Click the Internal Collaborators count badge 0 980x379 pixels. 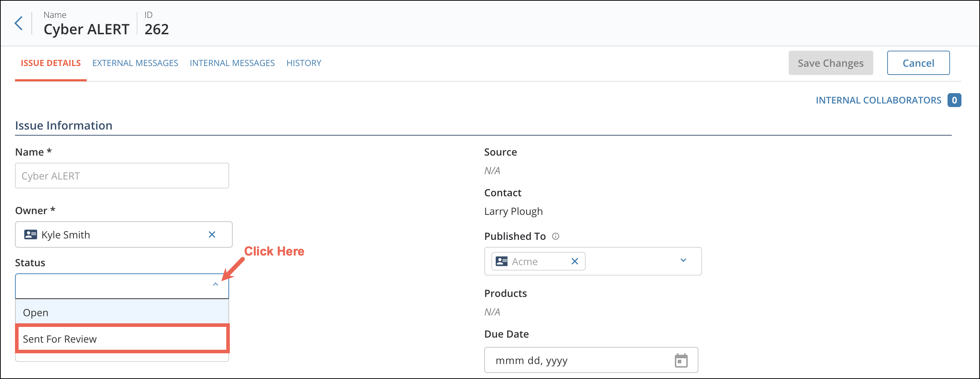(x=954, y=100)
